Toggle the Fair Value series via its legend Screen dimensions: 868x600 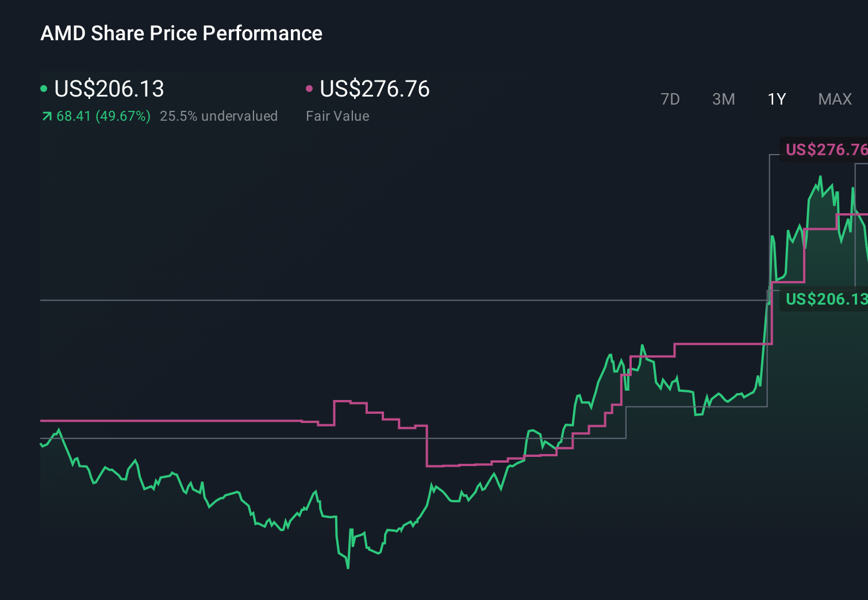pyautogui.click(x=374, y=89)
